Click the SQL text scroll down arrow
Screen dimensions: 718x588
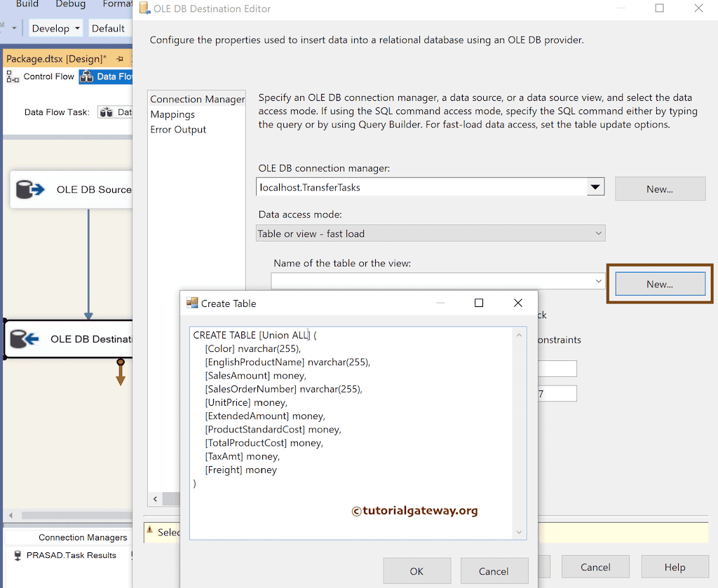coord(519,532)
